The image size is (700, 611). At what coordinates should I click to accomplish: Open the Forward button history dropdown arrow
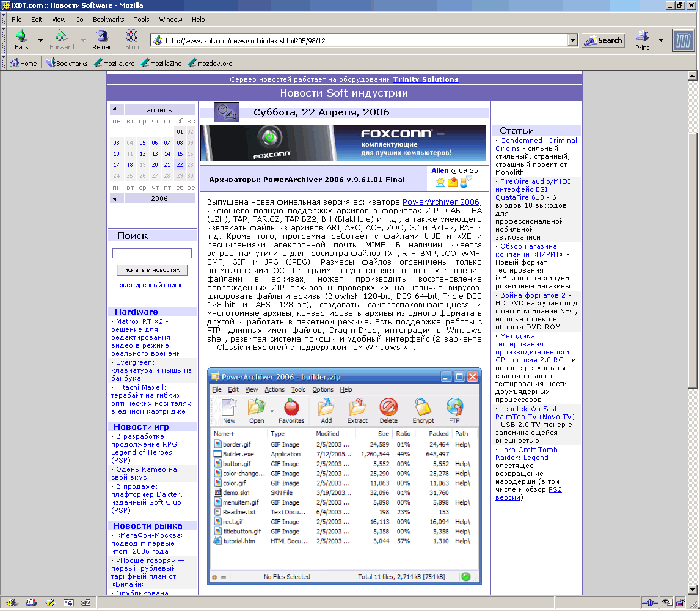pyautogui.click(x=83, y=40)
